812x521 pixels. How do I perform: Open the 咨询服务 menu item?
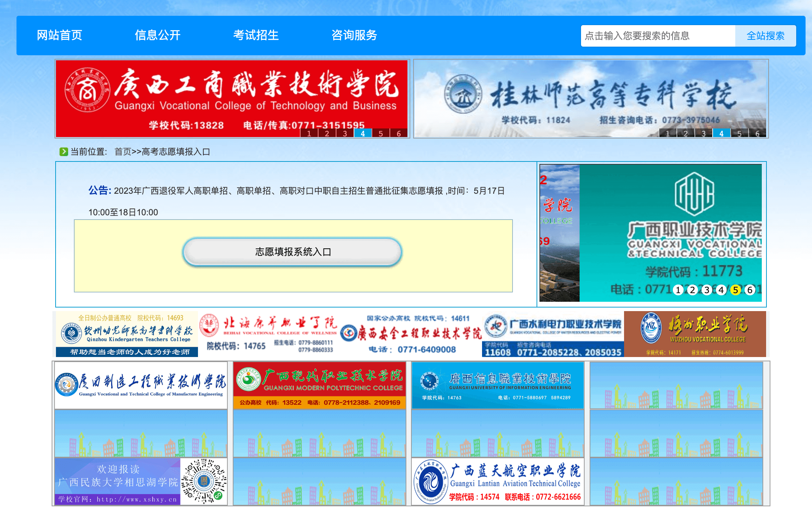[354, 35]
